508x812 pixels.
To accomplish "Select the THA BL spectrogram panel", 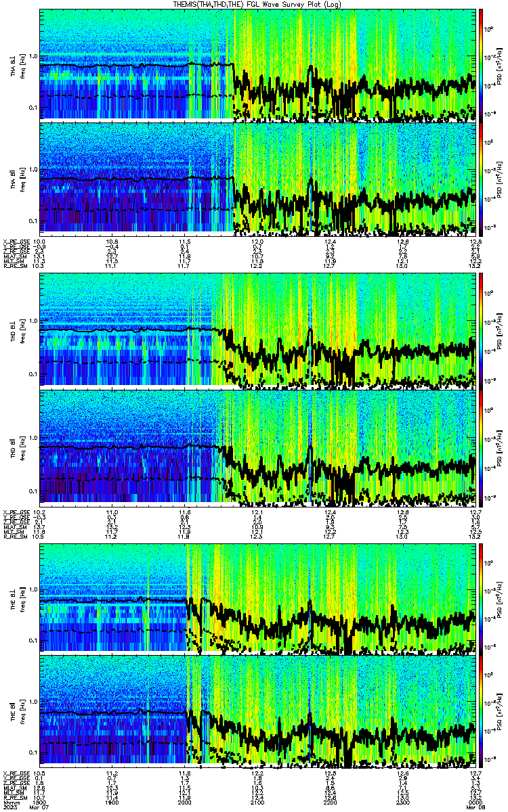I will coord(258,64).
